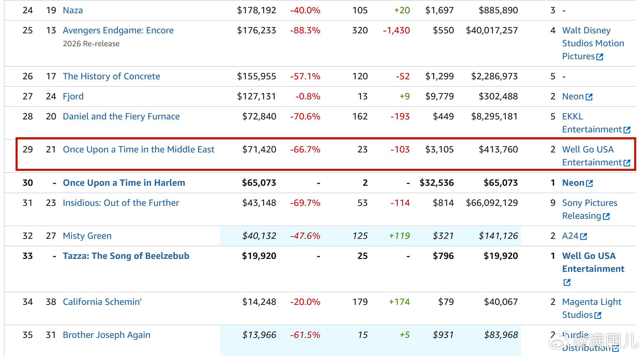Select the 2026 Re-release note text

tap(91, 44)
